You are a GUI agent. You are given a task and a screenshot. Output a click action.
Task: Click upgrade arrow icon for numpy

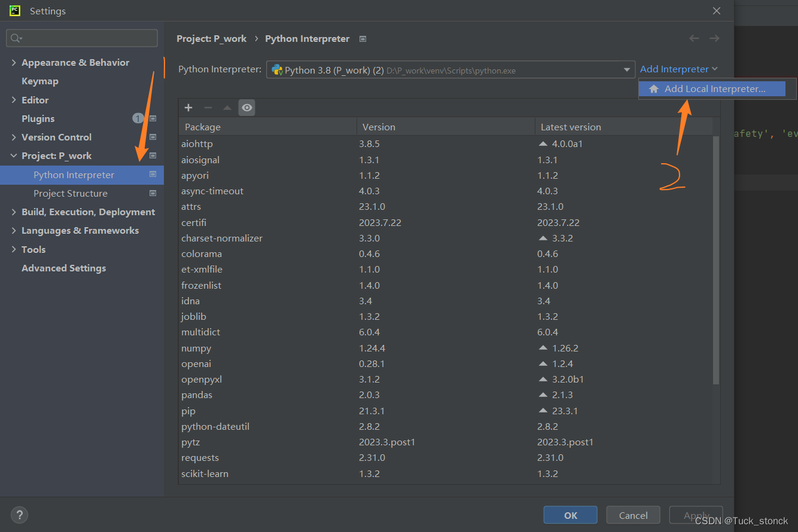click(x=543, y=348)
